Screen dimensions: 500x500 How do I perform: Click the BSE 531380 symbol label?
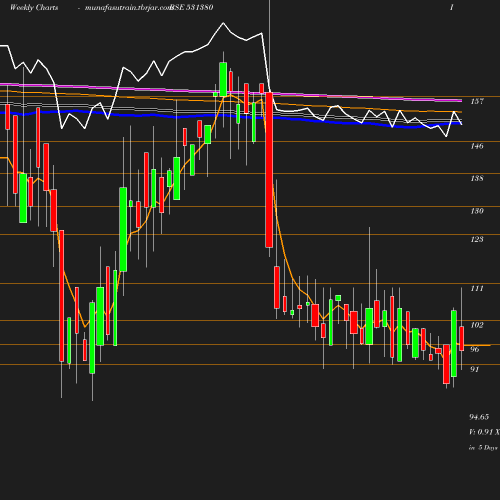tap(192, 7)
